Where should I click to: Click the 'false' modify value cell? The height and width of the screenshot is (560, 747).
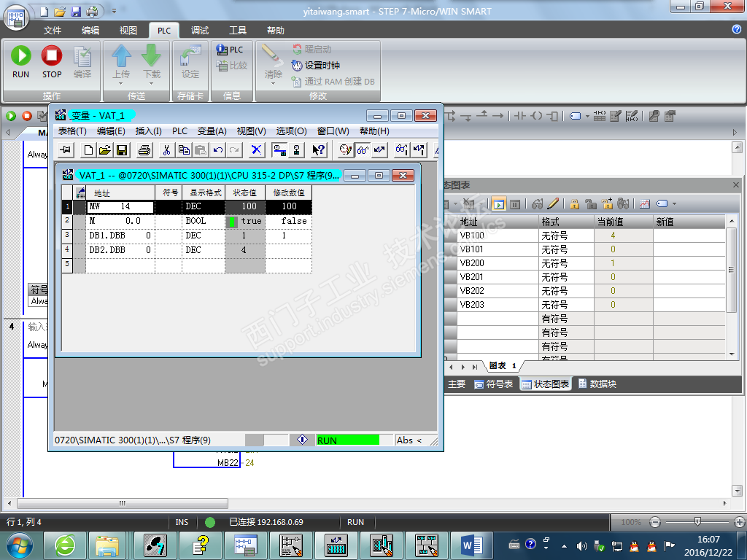289,221
